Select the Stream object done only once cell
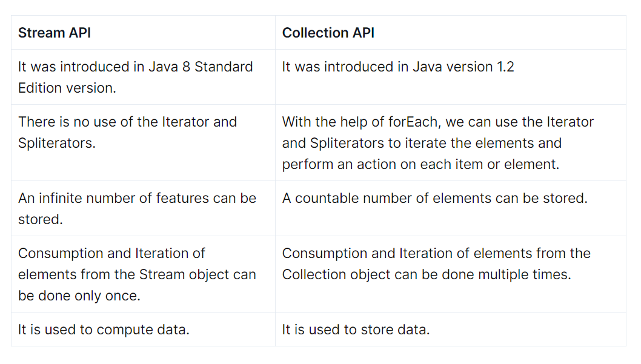Viewport: 641px width, 364px height. pyautogui.click(x=143, y=274)
